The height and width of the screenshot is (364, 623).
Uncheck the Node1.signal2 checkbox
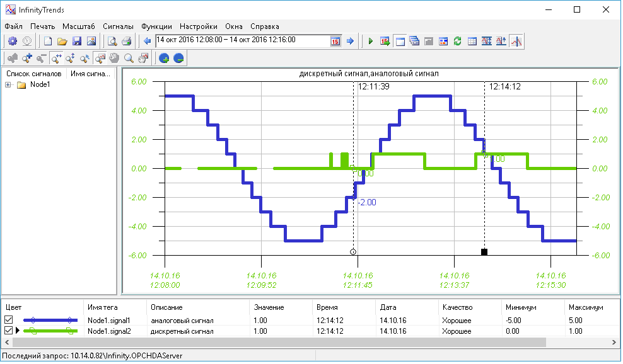pyautogui.click(x=8, y=331)
